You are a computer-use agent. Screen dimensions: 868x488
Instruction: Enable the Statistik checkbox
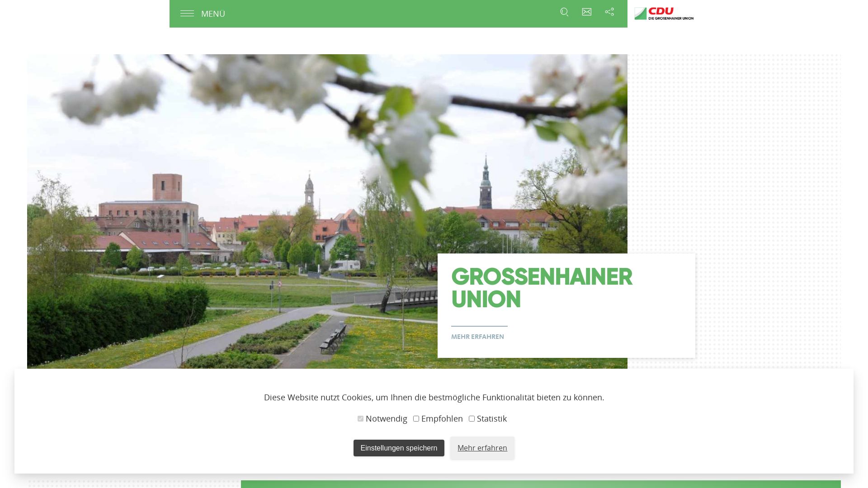pyautogui.click(x=472, y=419)
